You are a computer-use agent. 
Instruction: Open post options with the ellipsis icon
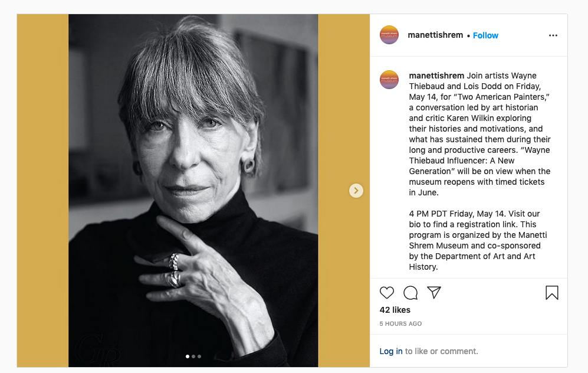pos(553,35)
